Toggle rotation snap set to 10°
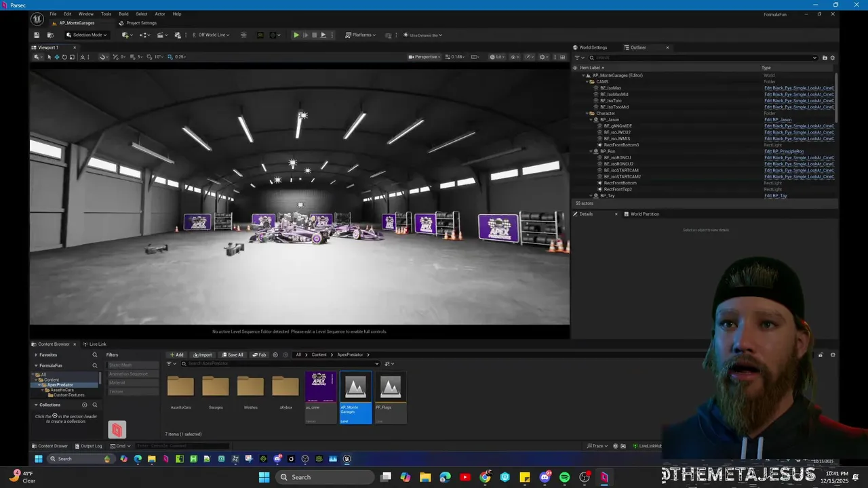 coord(151,57)
